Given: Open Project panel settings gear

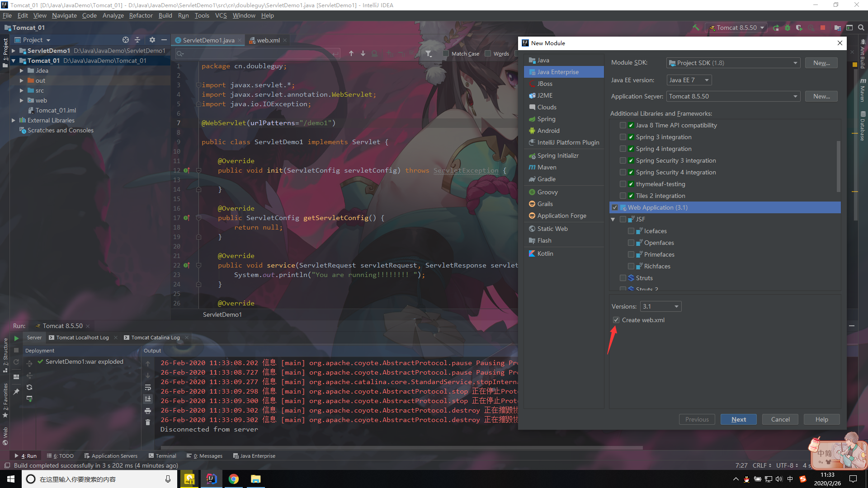Looking at the screenshot, I should (152, 40).
